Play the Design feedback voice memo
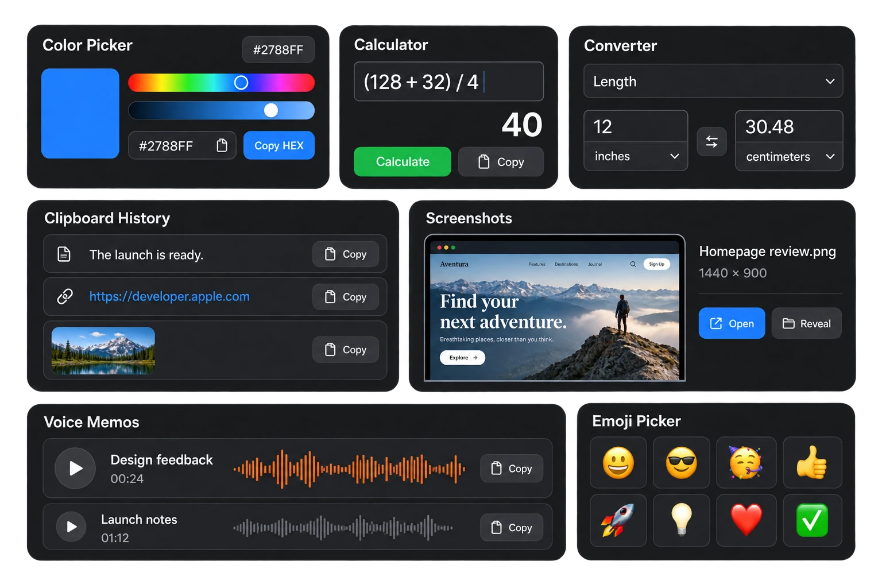This screenshot has width=882, height=588. click(x=75, y=468)
